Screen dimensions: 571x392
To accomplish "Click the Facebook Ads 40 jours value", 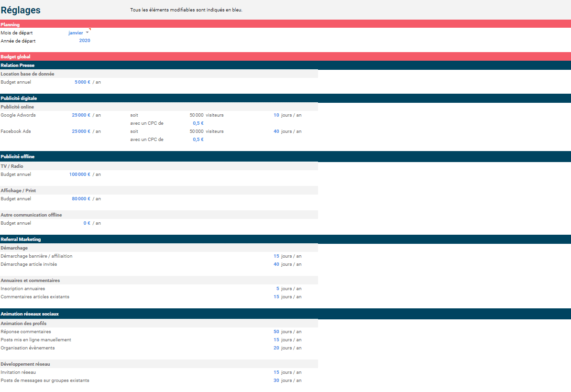I will pyautogui.click(x=276, y=131).
